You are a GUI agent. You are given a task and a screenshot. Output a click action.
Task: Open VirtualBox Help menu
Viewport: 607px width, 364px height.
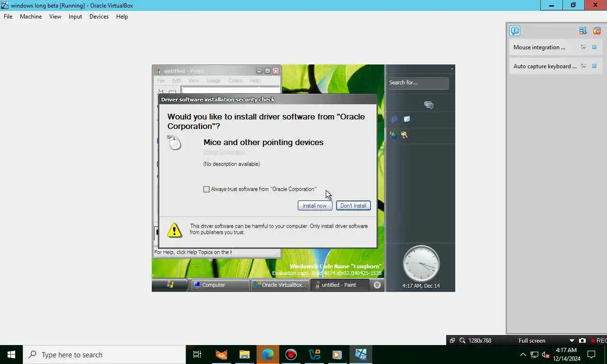click(122, 17)
